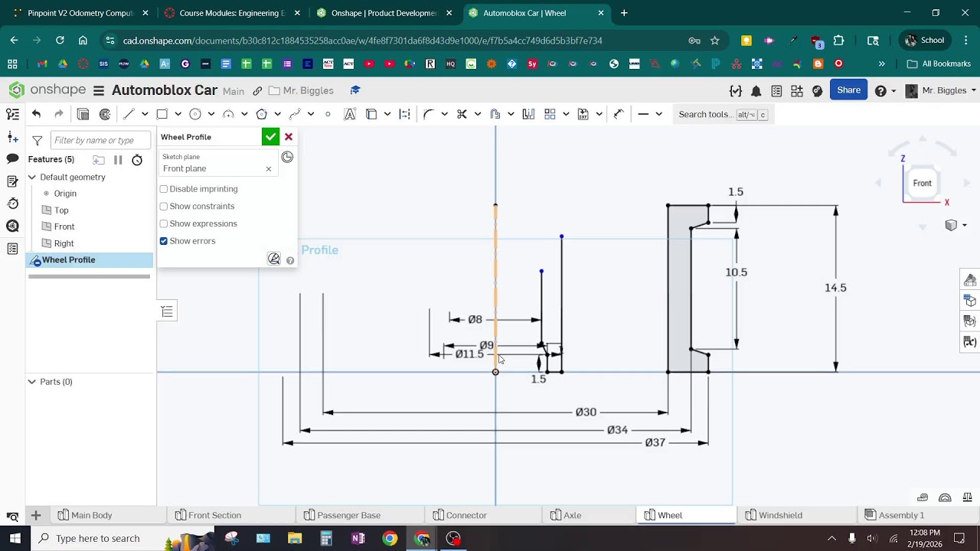Screen dimensions: 980x551
Task: Cancel the Wheel Profile sketch dialog
Action: [289, 137]
